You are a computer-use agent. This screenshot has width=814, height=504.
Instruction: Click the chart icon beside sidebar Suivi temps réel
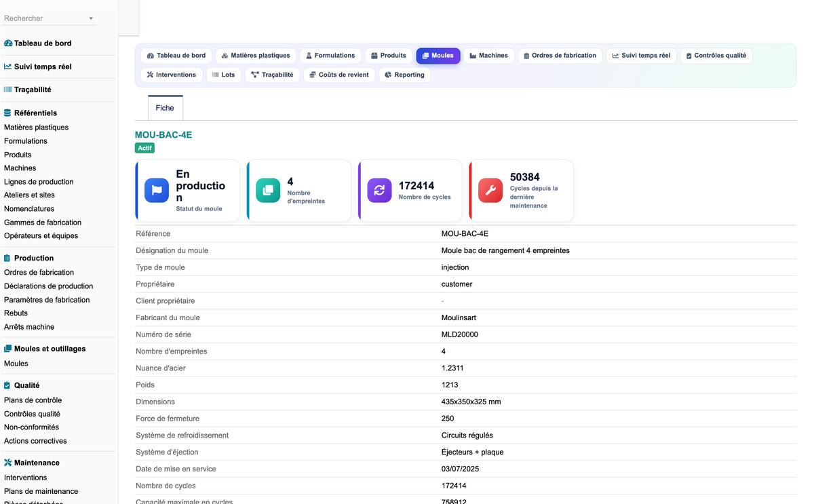[x=8, y=66]
